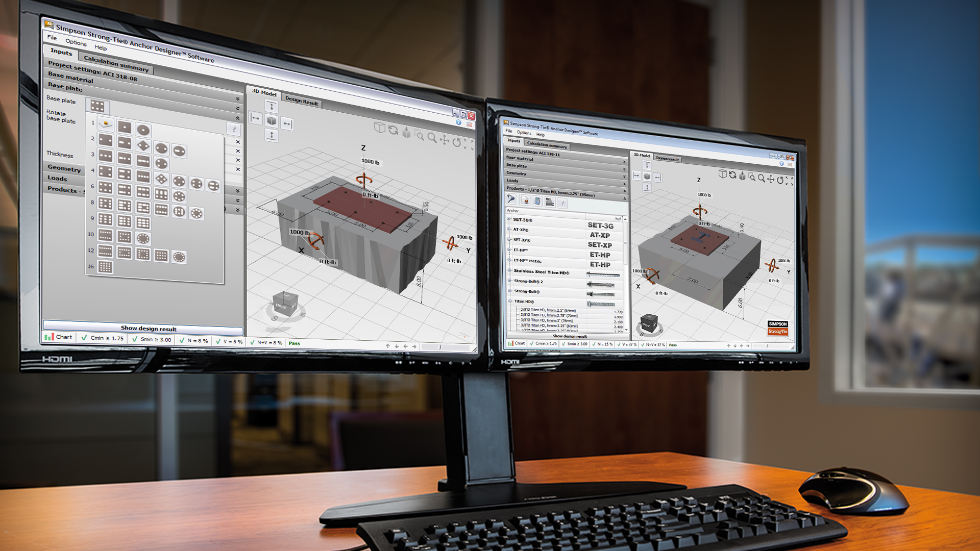This screenshot has height=551, width=980.
Task: Pick the single-anchor round plate in row 1
Action: point(143,130)
